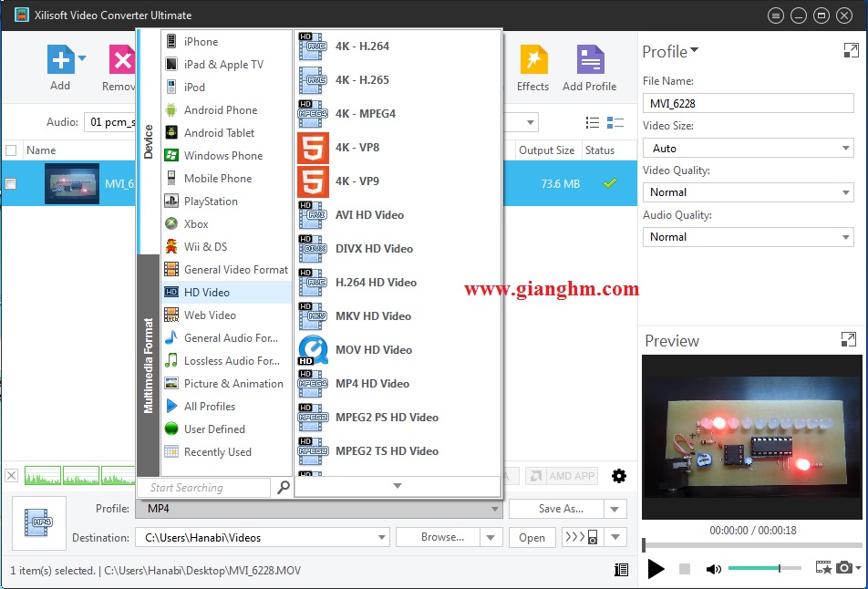Open the Xbox device category
The height and width of the screenshot is (589, 868).
(x=226, y=224)
